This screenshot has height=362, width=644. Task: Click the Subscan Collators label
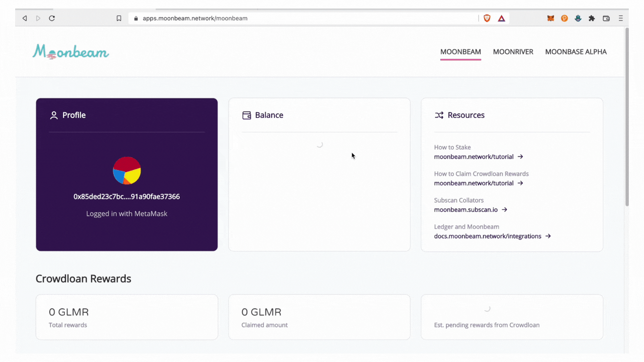pos(459,200)
